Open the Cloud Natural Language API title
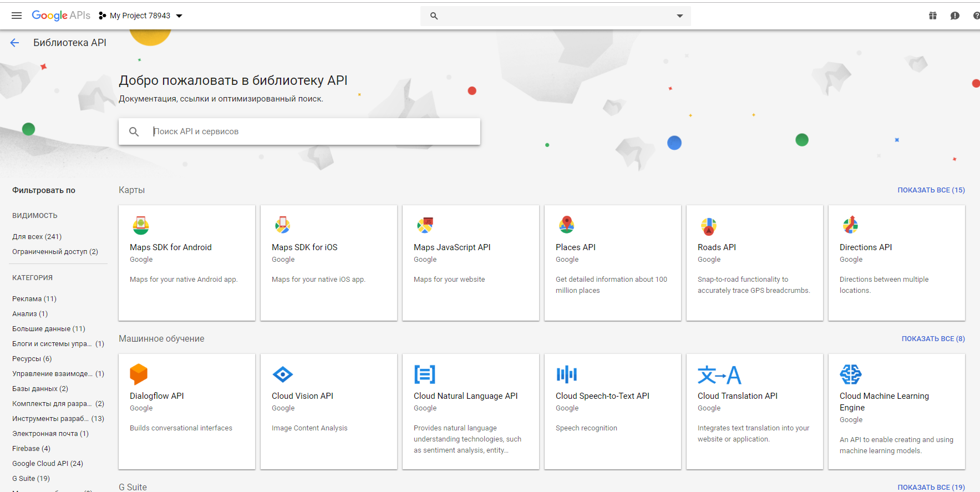The height and width of the screenshot is (492, 980). coord(466,396)
